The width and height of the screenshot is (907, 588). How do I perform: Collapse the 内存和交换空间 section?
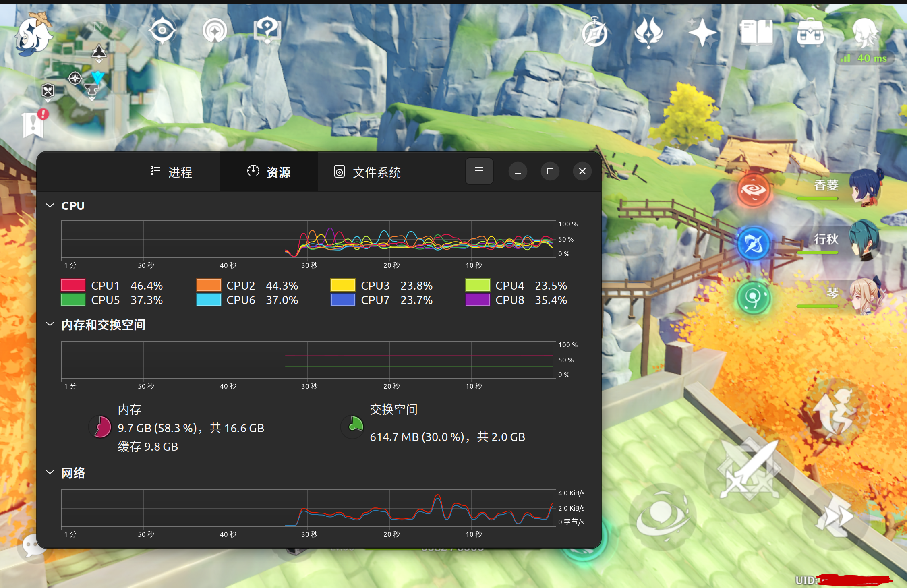point(50,324)
